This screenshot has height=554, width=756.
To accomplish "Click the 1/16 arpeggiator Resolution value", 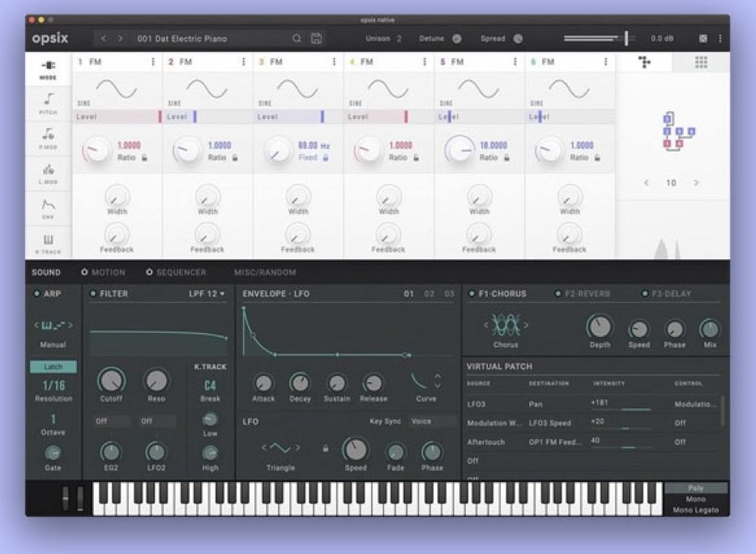I will 53,386.
